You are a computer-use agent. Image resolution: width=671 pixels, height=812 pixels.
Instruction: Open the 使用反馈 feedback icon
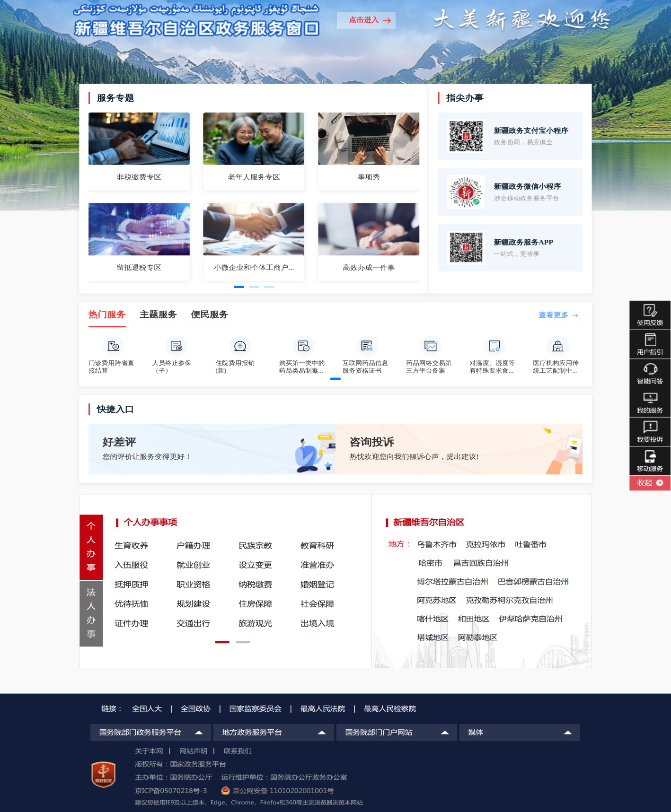[650, 310]
